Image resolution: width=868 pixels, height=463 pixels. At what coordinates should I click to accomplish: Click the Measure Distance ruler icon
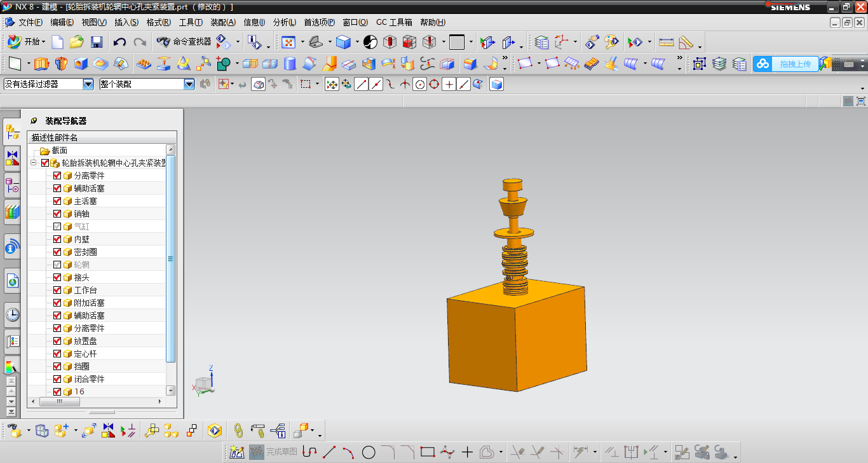(666, 43)
